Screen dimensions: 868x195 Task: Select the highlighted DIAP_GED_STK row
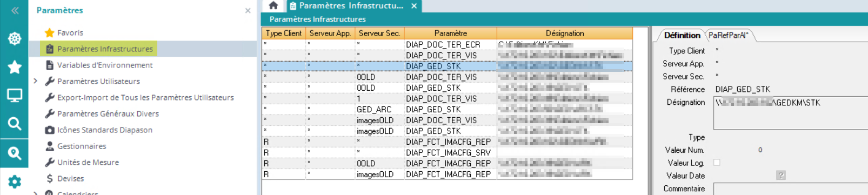[447, 66]
